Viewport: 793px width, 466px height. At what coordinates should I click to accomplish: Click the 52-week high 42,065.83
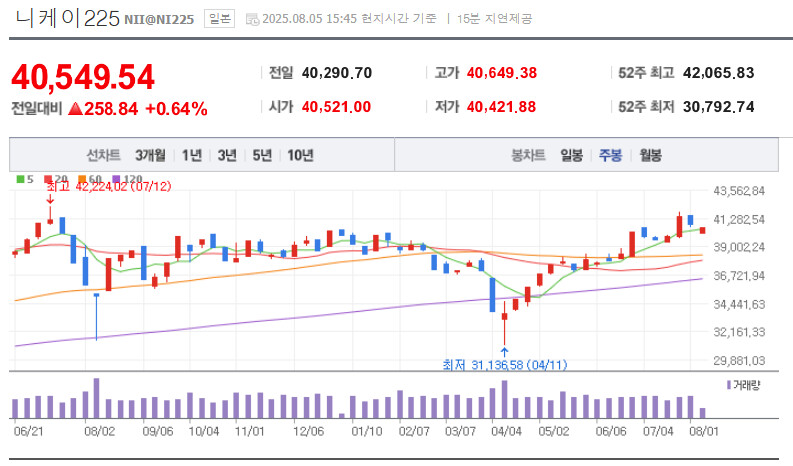719,73
